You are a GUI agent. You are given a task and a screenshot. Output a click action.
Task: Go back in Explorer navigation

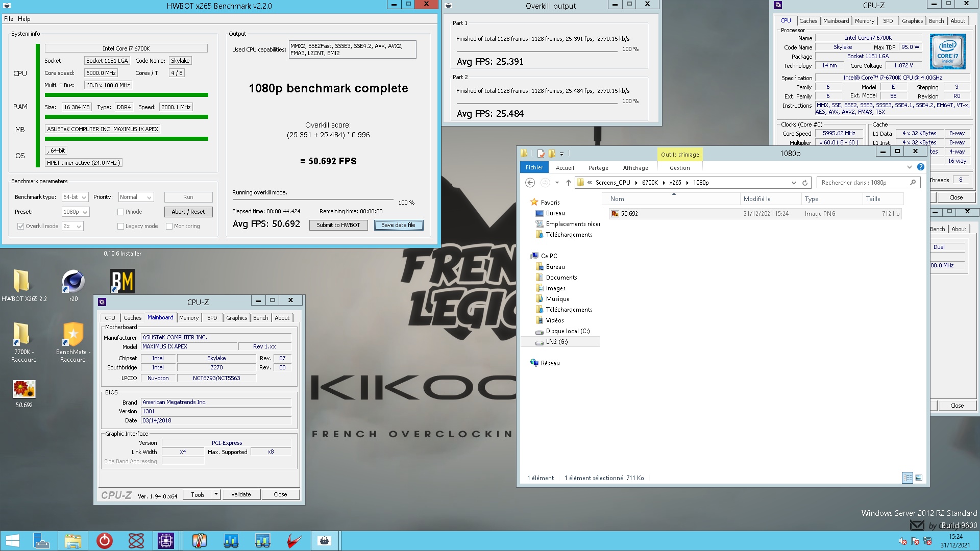point(530,183)
